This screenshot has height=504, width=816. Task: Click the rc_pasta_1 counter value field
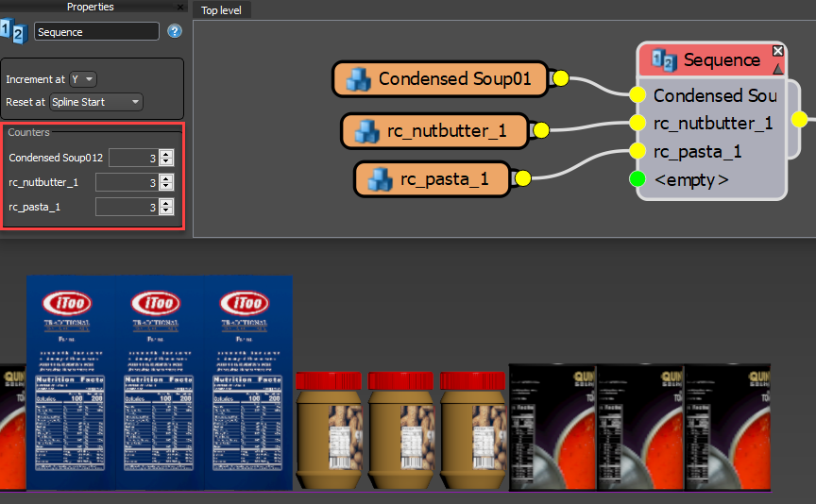click(x=127, y=207)
